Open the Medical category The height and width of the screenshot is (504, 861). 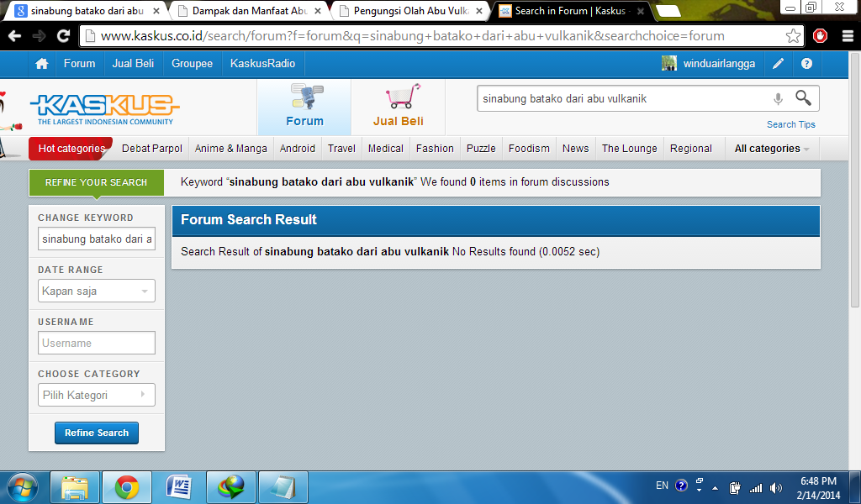[385, 149]
